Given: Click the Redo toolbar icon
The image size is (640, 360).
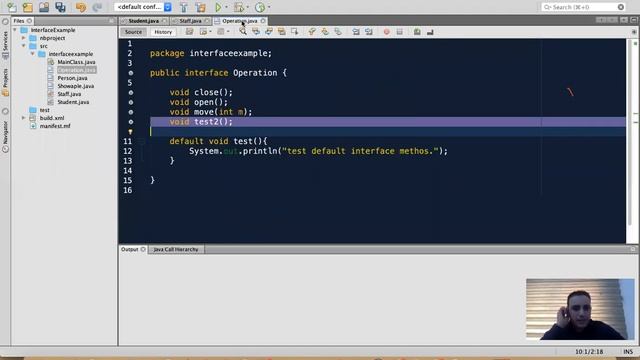Looking at the screenshot, I should [97, 7].
